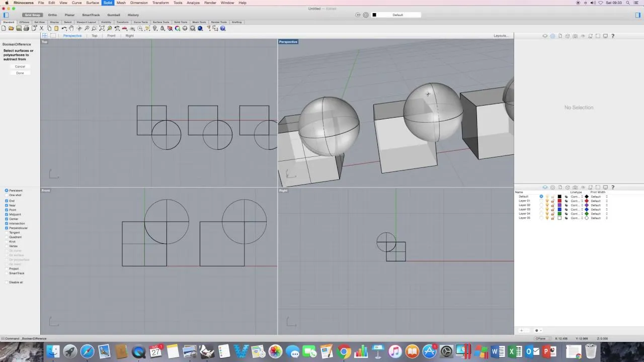Enable the Tangent osnap checkbox
The height and width of the screenshot is (362, 644).
point(7,232)
